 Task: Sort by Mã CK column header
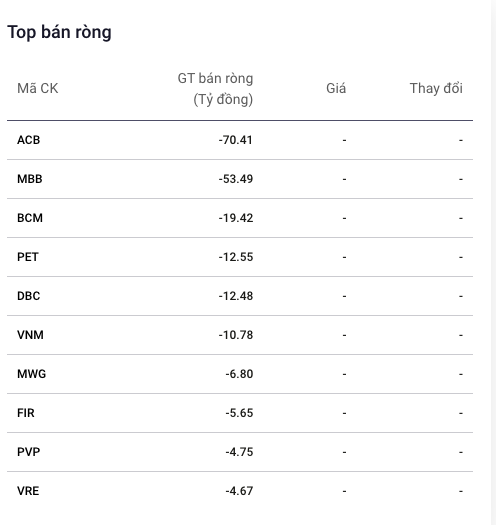click(38, 88)
